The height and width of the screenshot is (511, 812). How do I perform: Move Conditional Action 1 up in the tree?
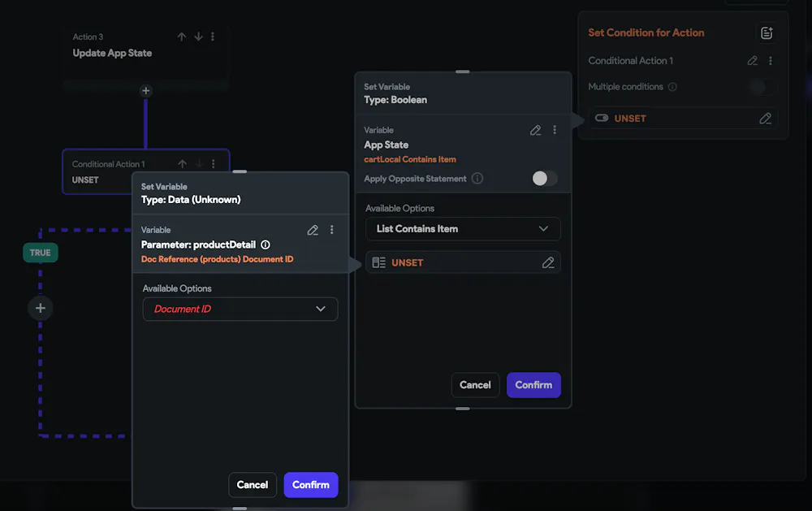tap(182, 164)
